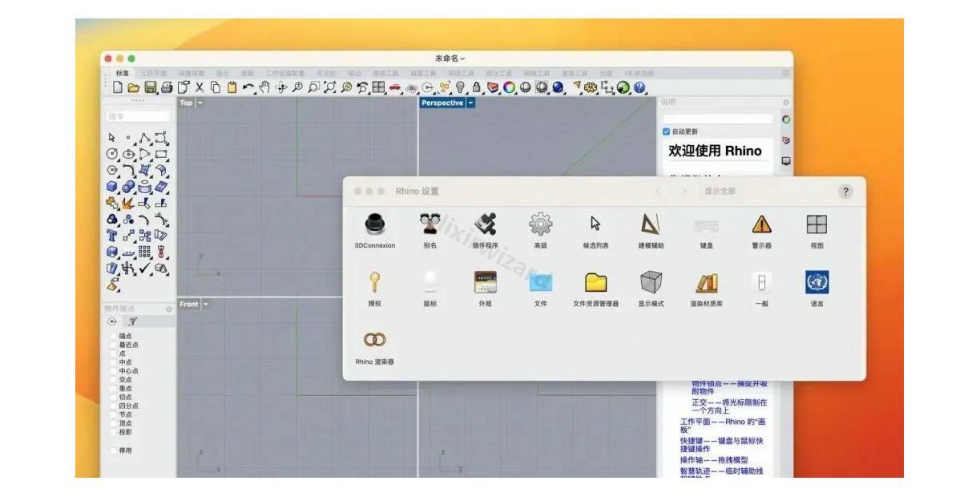Toggle the 停用 disable checkbox
Image resolution: width=980 pixels, height=497 pixels.
point(114,451)
